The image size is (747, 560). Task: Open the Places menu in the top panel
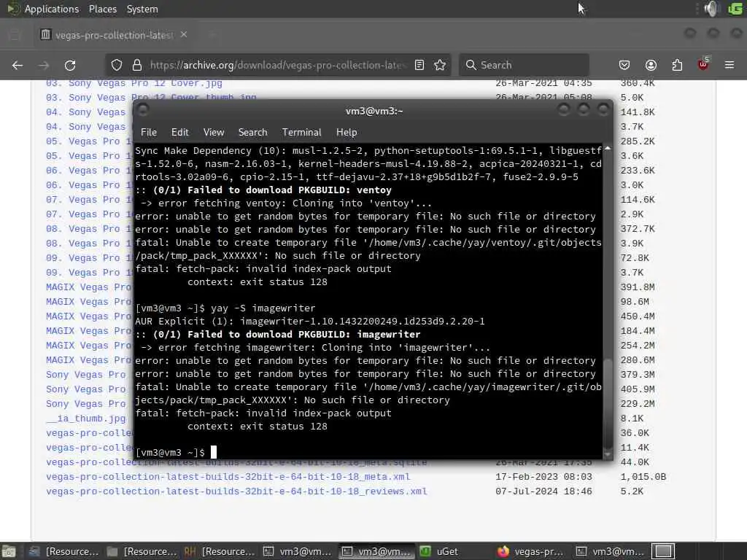click(103, 9)
